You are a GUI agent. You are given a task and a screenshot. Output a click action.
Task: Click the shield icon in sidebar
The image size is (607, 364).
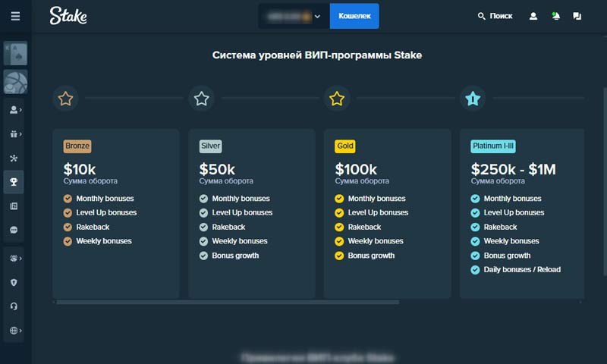pos(14,283)
